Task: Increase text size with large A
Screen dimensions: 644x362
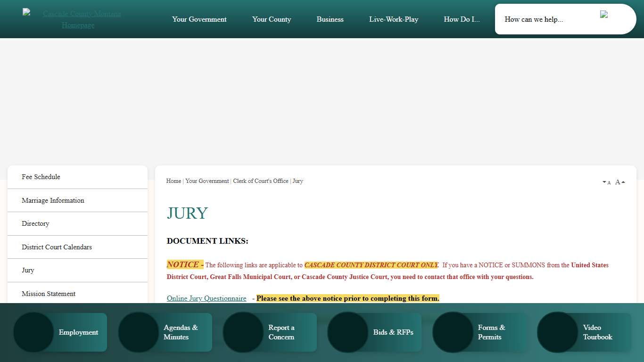Action: click(x=620, y=182)
